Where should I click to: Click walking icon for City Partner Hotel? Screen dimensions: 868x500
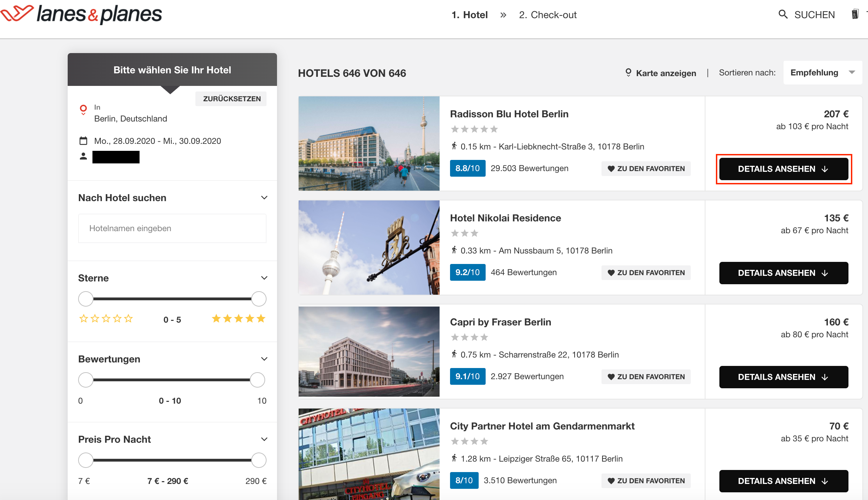tap(454, 458)
